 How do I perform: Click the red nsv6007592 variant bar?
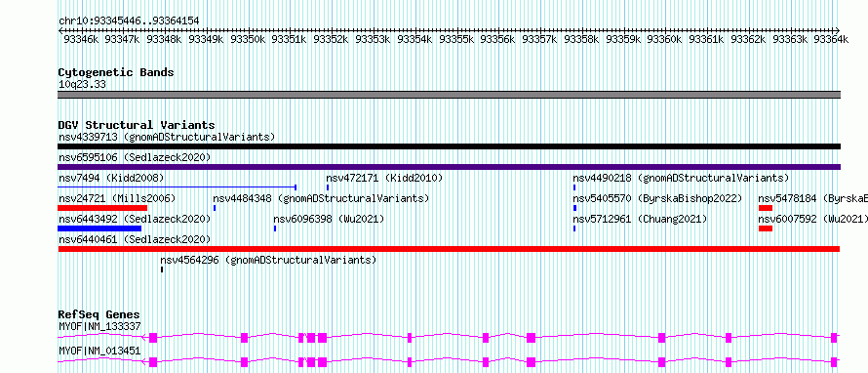click(x=766, y=228)
